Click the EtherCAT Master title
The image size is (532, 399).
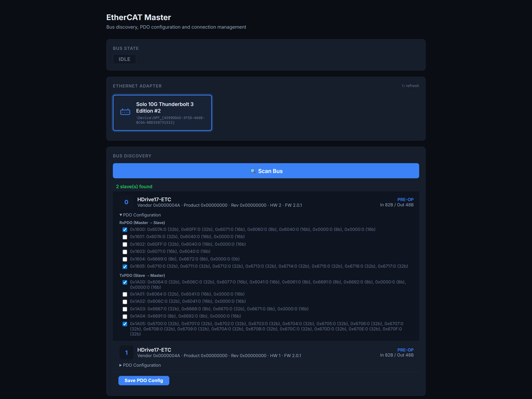[138, 17]
